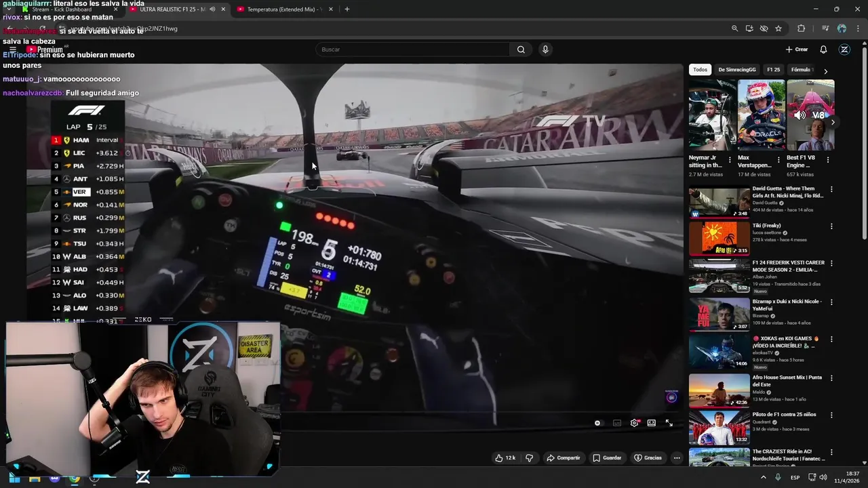The width and height of the screenshot is (868, 488).
Task: Open Max Verstappen short thumbnail
Action: point(761,115)
